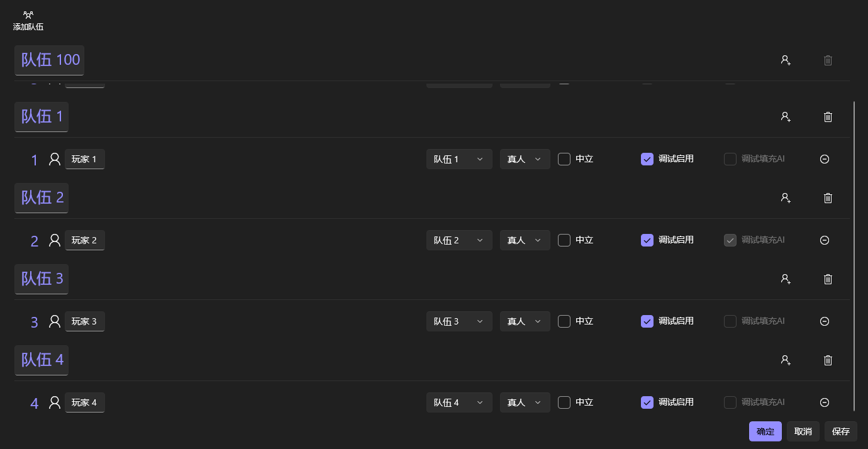Add a player to 队伍 1
The height and width of the screenshot is (449, 868).
(x=786, y=117)
